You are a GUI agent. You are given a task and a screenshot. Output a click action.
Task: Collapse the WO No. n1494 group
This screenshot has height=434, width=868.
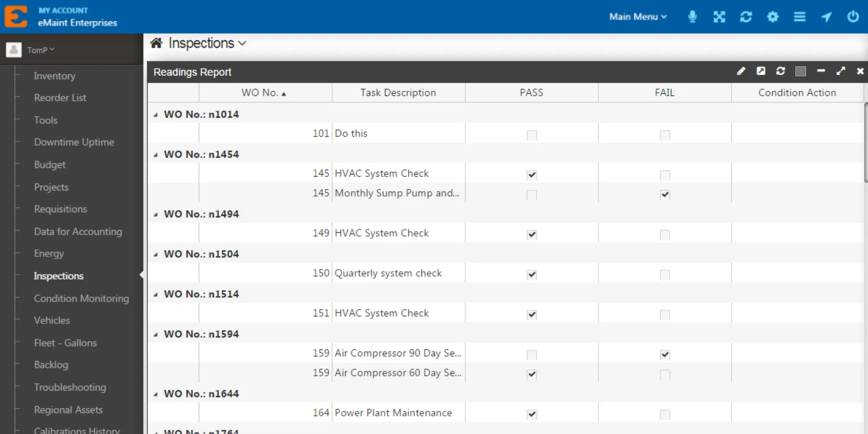pyautogui.click(x=155, y=215)
